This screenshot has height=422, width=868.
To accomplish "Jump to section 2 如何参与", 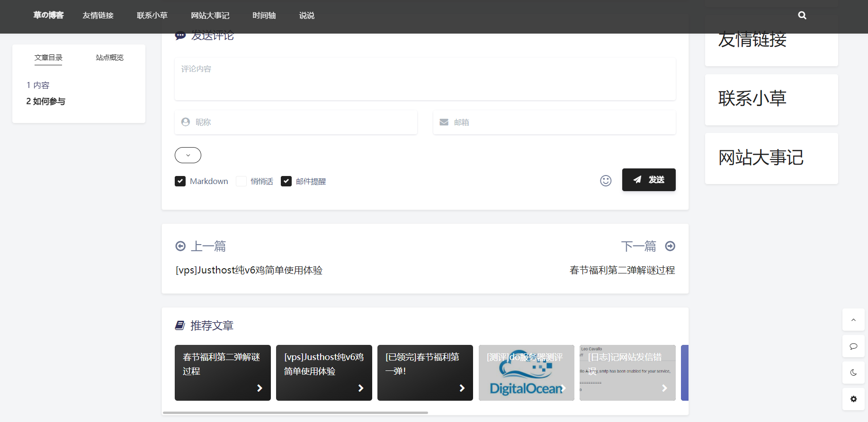I will [46, 101].
